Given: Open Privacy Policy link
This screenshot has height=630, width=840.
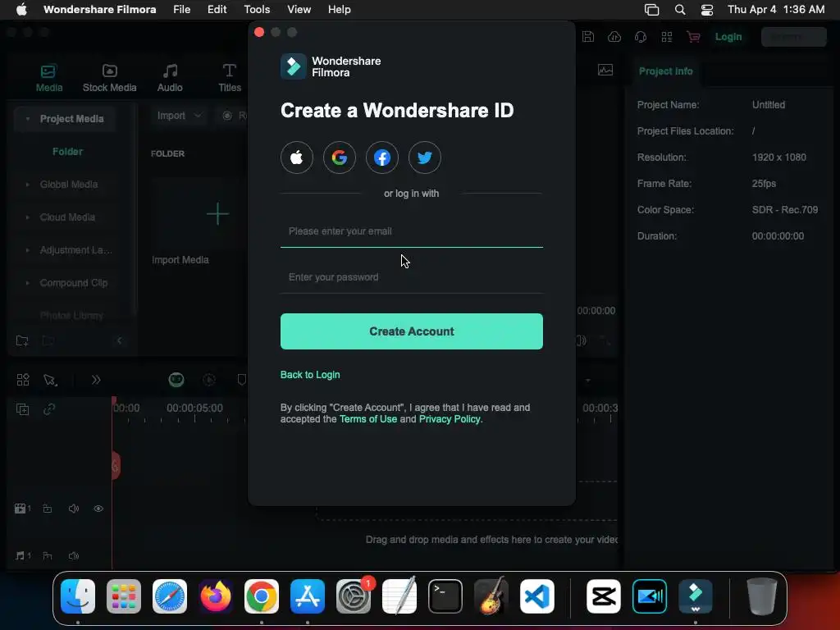Looking at the screenshot, I should pos(450,419).
